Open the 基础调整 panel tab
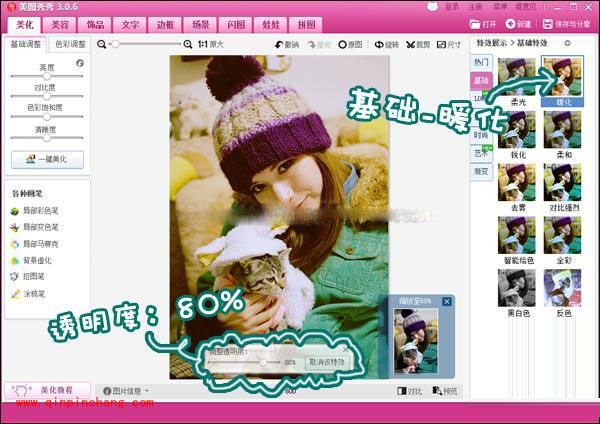The image size is (600, 424). [x=26, y=44]
